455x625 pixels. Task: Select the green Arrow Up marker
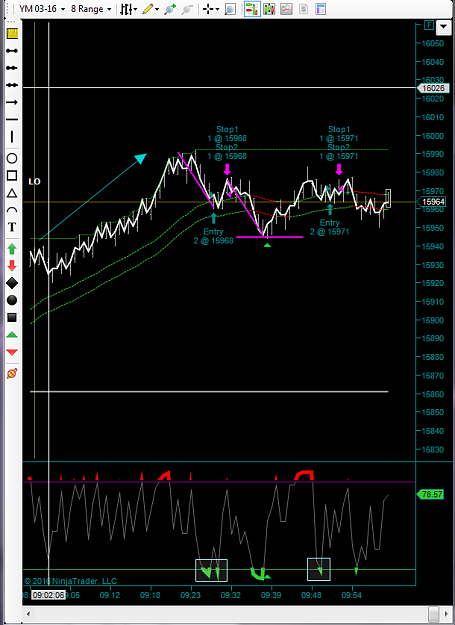tap(12, 249)
